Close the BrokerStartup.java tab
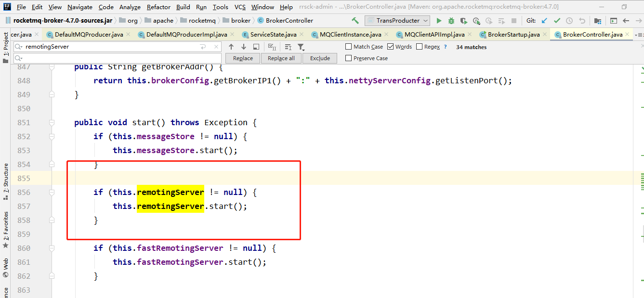This screenshot has height=298, width=644. point(544,35)
